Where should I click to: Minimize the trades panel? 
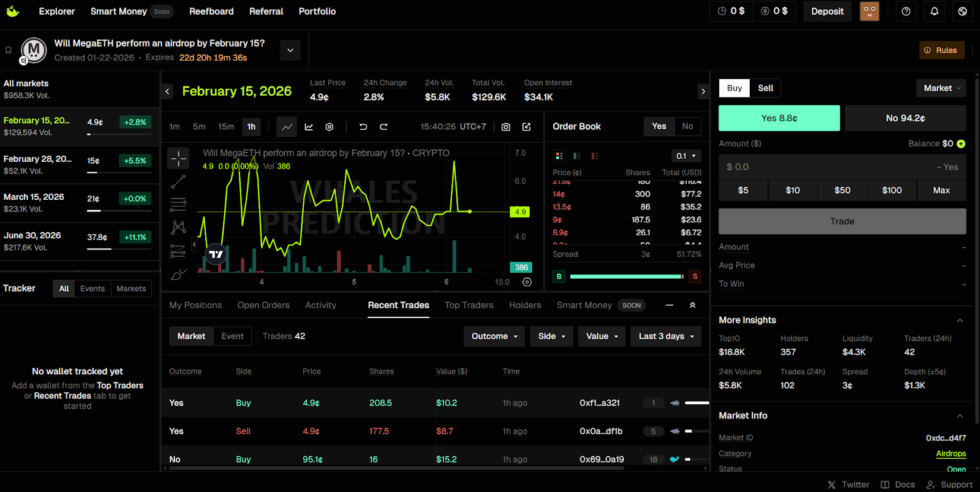point(669,305)
